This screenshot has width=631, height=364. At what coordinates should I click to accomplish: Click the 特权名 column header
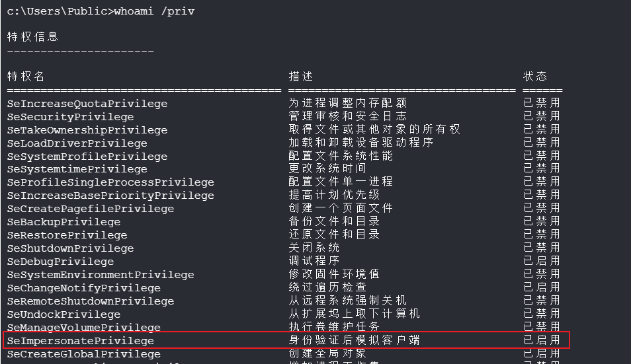click(26, 77)
